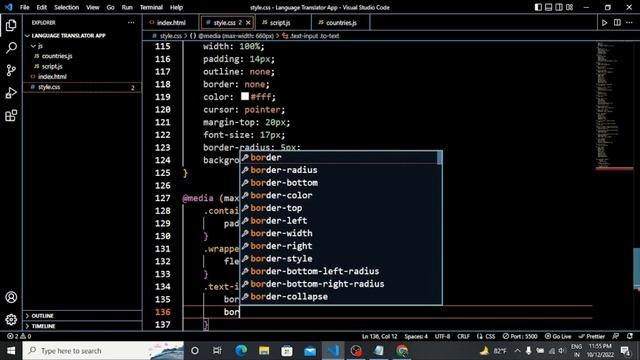Click Spaces: 4 indentation status
This screenshot has width=640, height=360.
pos(416,336)
